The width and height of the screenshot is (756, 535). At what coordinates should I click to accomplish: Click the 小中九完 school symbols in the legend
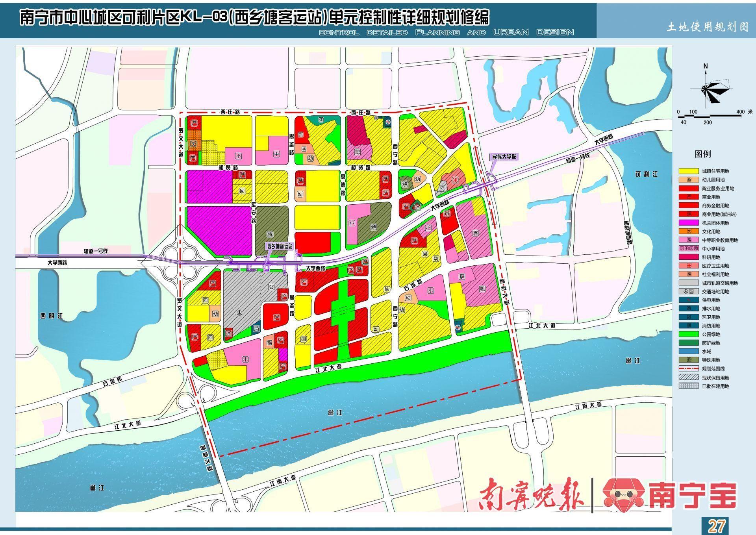(689, 249)
